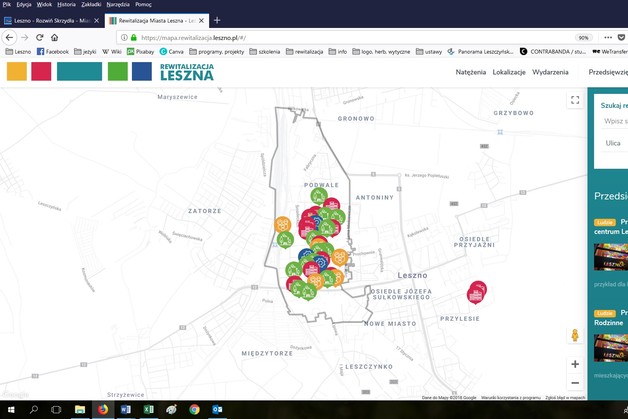This screenshot has height=419, width=628.
Task: Switch to Word on the taskbar
Action: point(126,409)
